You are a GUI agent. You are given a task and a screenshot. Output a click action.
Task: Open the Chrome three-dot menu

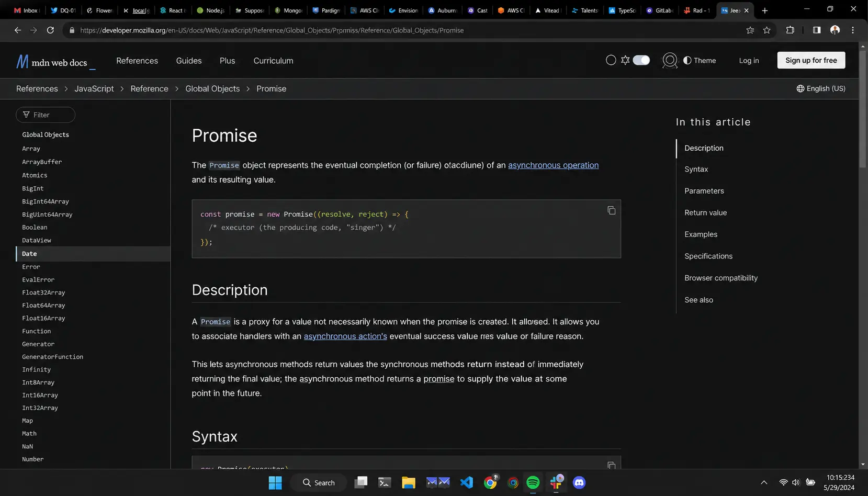[853, 30]
